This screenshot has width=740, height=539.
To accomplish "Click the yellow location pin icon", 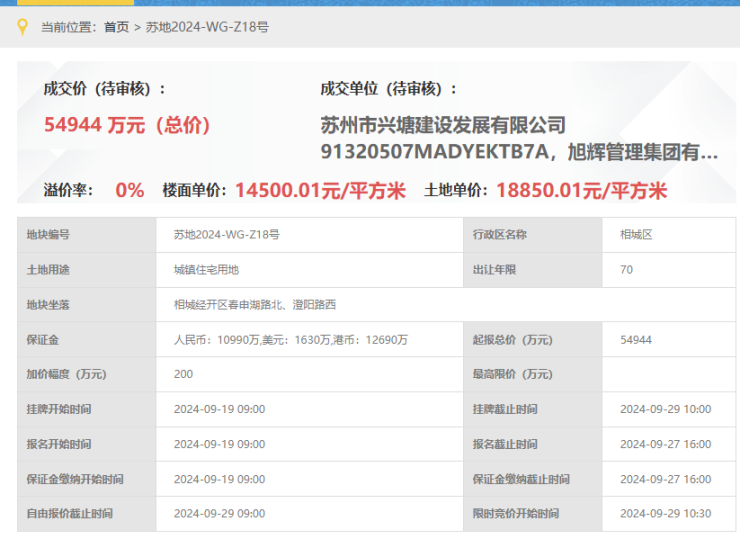I will pos(22,27).
